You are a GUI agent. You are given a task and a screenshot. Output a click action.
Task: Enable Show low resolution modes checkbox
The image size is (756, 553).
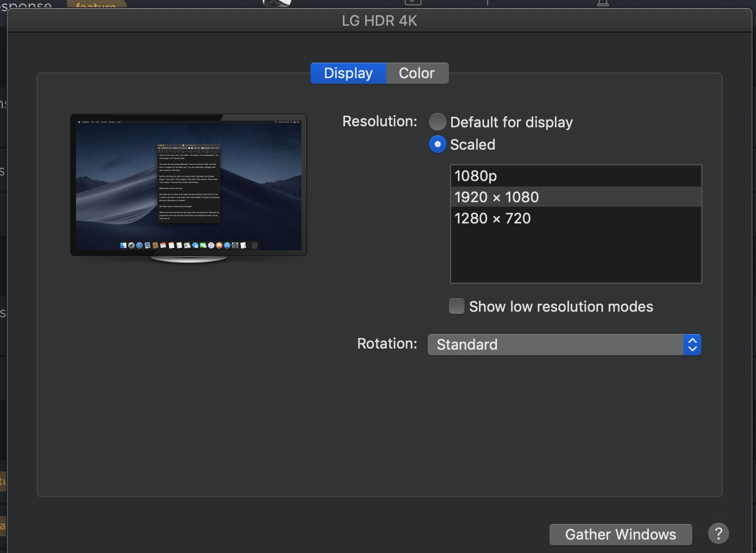tap(457, 306)
